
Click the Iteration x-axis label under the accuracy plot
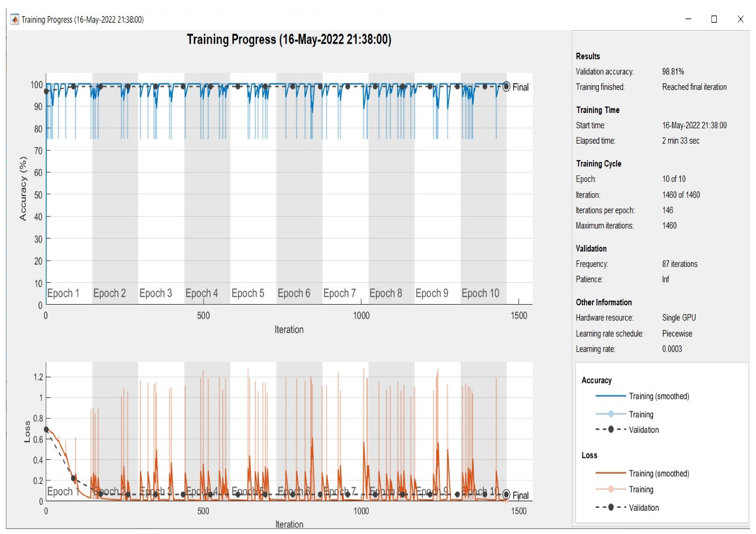(289, 330)
